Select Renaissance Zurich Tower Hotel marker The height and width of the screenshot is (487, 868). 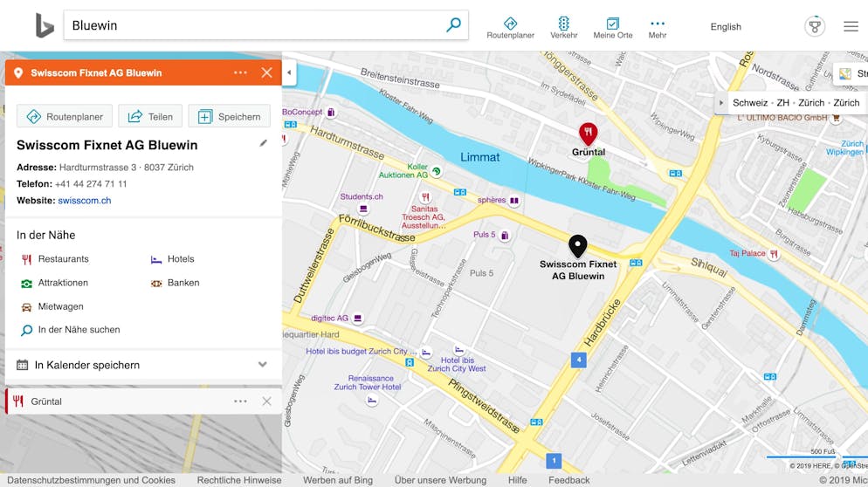pyautogui.click(x=372, y=400)
